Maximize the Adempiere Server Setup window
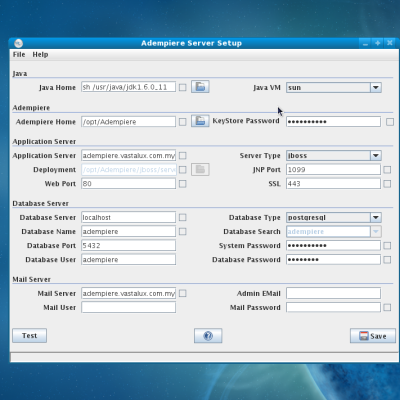This screenshot has height=400, width=400. [x=378, y=43]
